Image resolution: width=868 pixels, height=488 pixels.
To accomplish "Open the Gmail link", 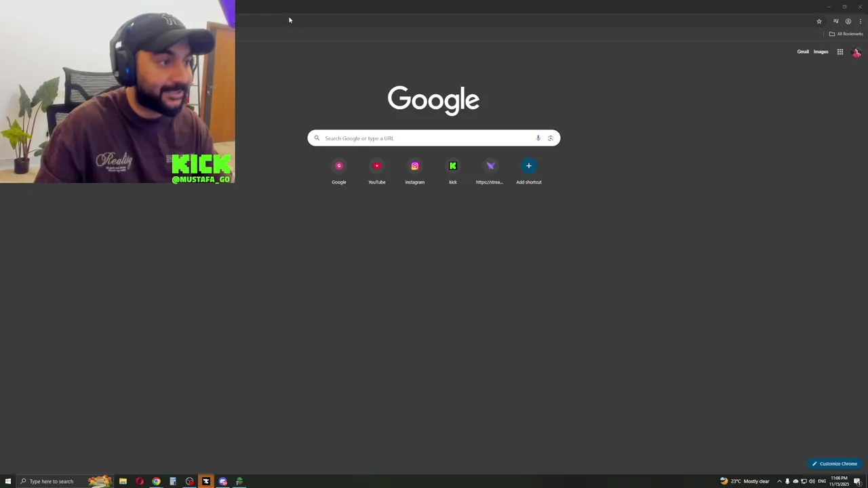I will coord(803,52).
